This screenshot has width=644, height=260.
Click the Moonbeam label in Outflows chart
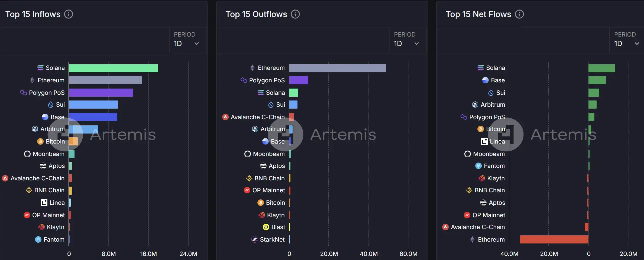click(268, 154)
